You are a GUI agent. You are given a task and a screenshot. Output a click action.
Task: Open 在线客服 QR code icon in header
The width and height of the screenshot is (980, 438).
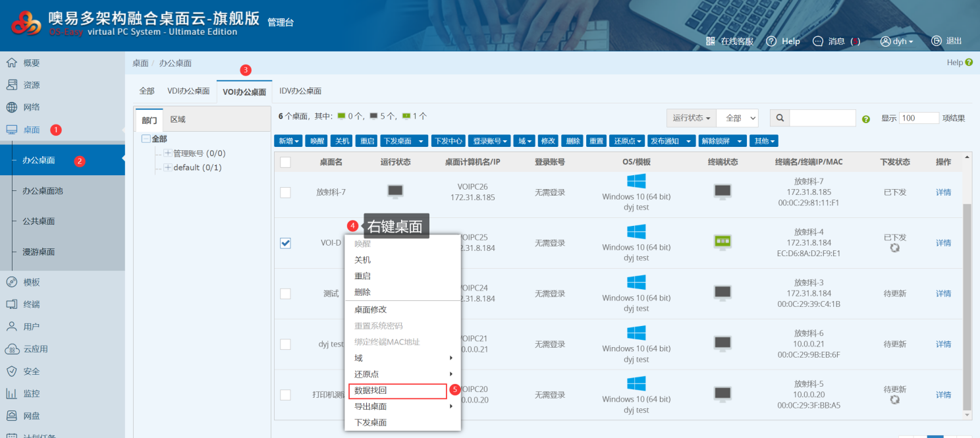point(711,41)
